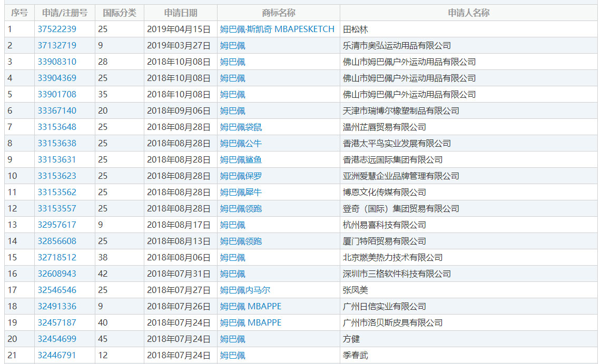Open registration number 32446791
601x364 pixels.
tap(57, 356)
